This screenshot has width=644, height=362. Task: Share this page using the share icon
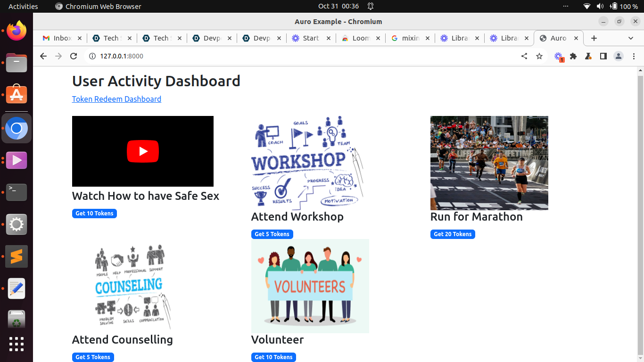pos(524,56)
